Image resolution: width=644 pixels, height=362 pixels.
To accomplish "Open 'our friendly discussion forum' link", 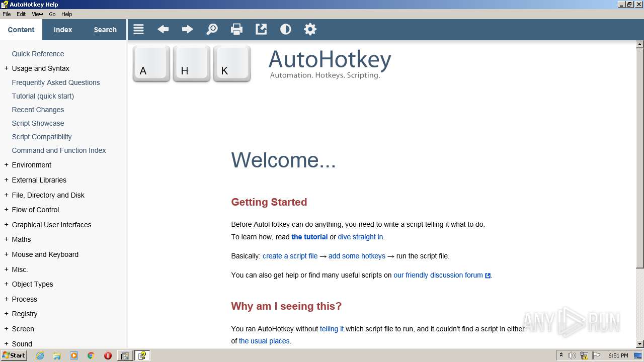I will coord(438,275).
